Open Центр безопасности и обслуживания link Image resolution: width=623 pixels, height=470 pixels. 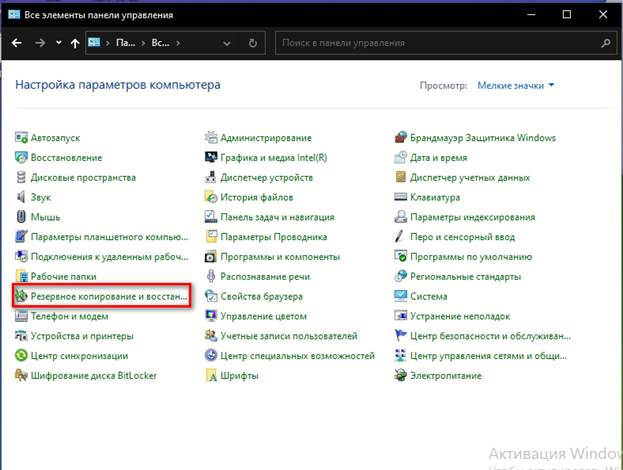[x=490, y=336]
